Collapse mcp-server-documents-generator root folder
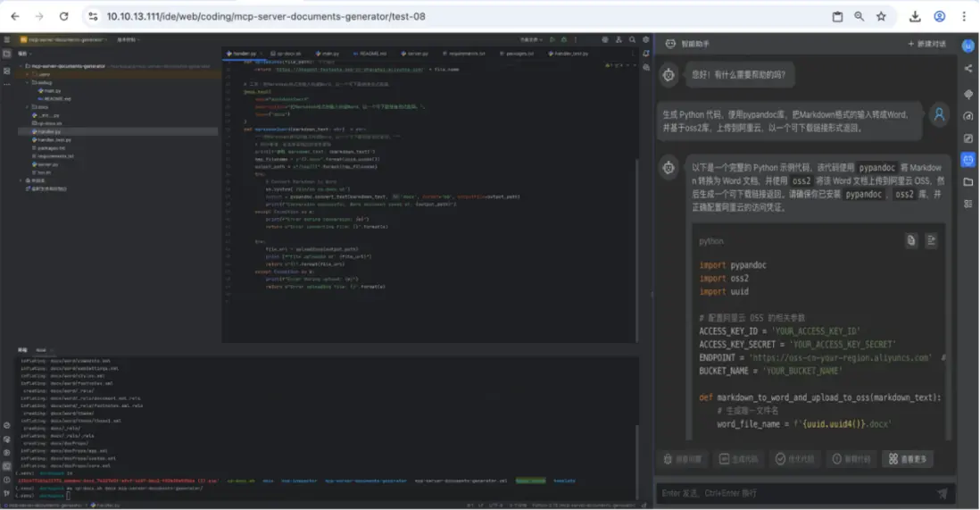 (x=21, y=66)
